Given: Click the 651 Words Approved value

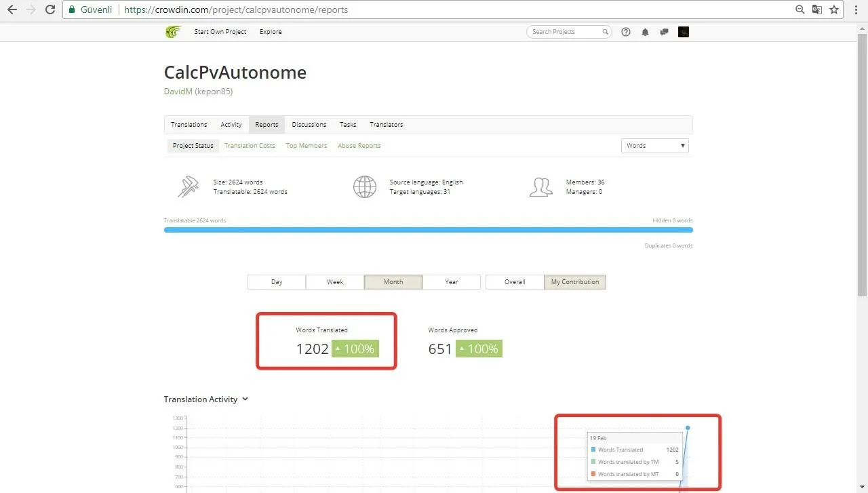Looking at the screenshot, I should 440,349.
